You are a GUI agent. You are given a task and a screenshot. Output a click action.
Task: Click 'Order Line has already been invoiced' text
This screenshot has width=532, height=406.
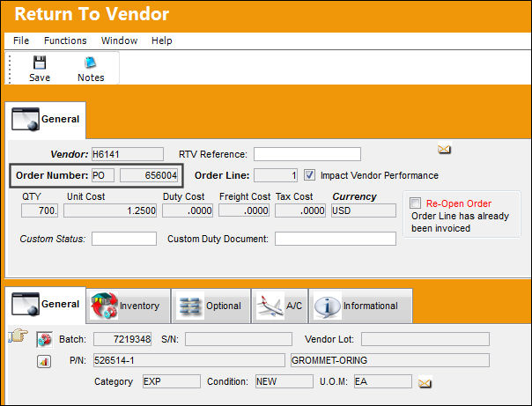460,222
